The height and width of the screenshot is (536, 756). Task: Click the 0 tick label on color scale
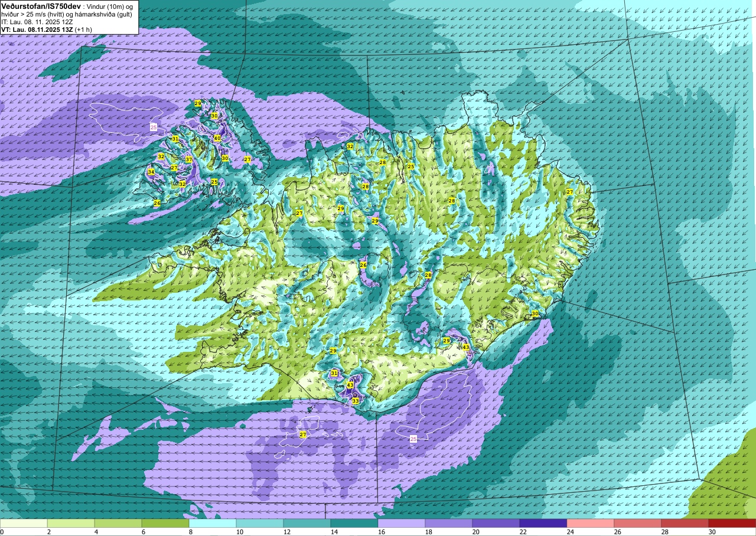click(x=2, y=532)
